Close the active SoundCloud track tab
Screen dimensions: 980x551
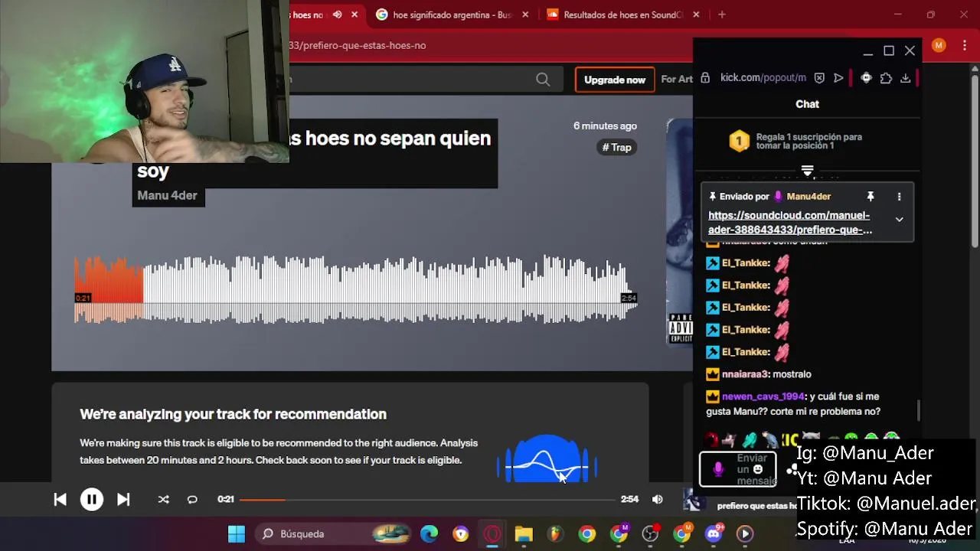pyautogui.click(x=354, y=15)
